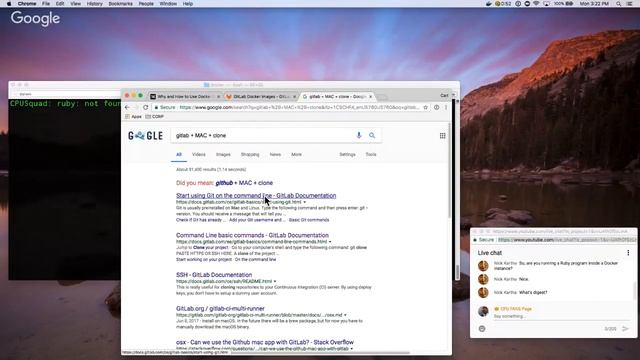Click the Apple menu icon
The width and height of the screenshot is (640, 360).
click(x=9, y=4)
